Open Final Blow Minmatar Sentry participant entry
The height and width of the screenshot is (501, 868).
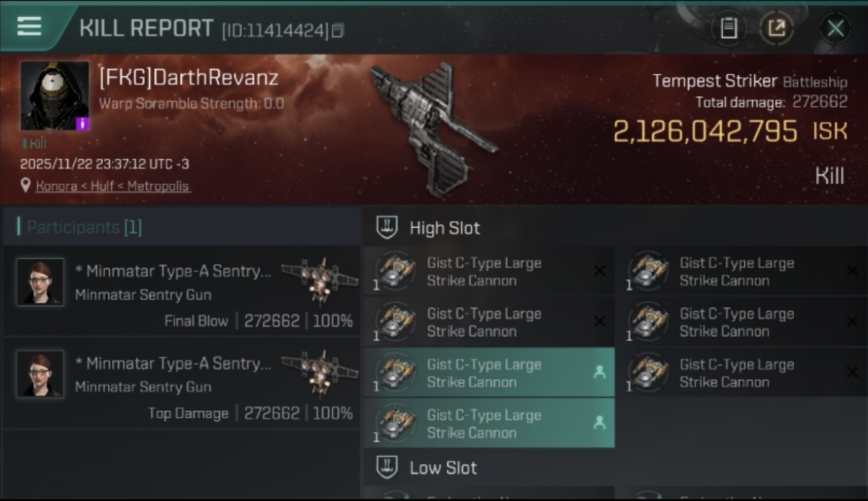tap(182, 291)
